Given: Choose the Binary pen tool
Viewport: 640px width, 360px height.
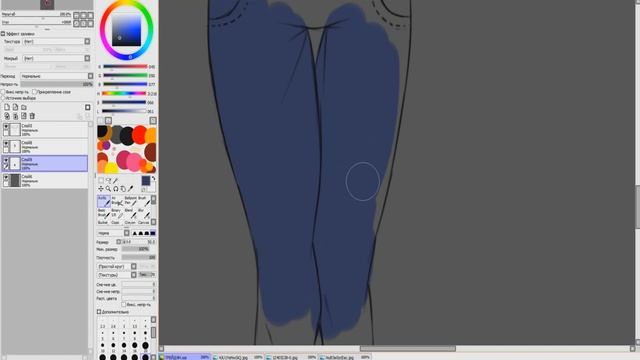Looking at the screenshot, I should [x=117, y=213].
